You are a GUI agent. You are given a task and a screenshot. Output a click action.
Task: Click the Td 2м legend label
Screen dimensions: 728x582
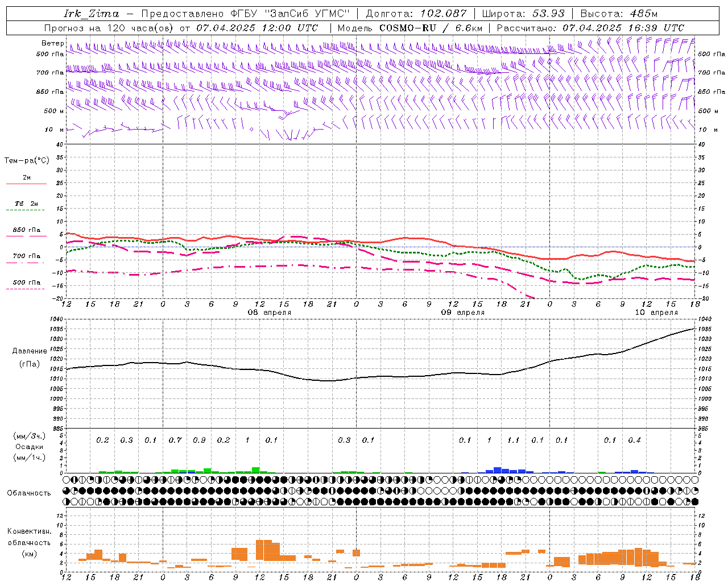click(27, 203)
